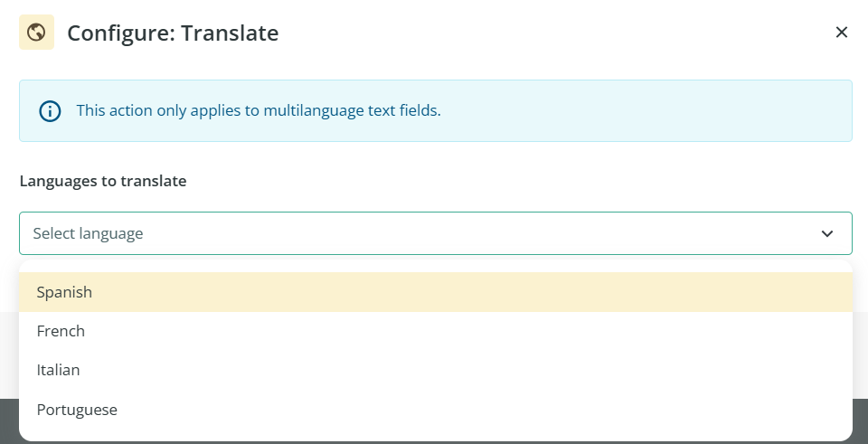Image resolution: width=868 pixels, height=444 pixels.
Task: Click the dark footer strip behind dropdown
Action: (x=860, y=420)
